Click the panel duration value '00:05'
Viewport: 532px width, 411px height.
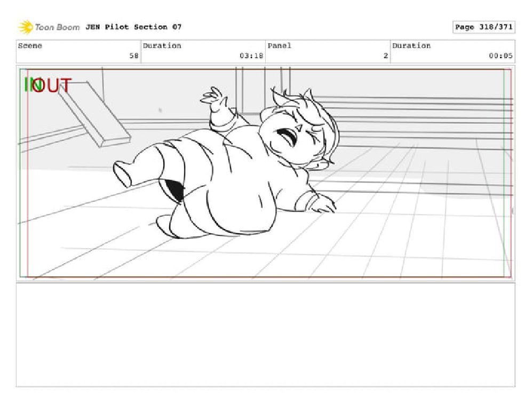coord(501,56)
